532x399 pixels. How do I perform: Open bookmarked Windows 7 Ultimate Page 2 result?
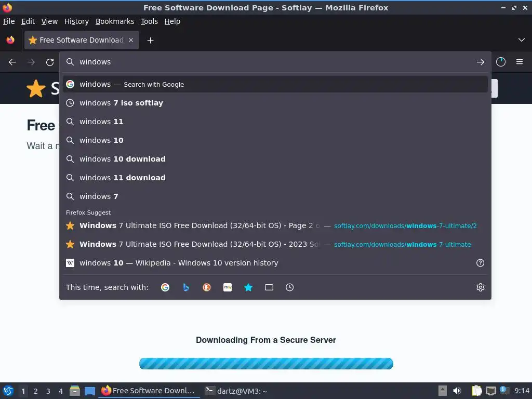275,225
